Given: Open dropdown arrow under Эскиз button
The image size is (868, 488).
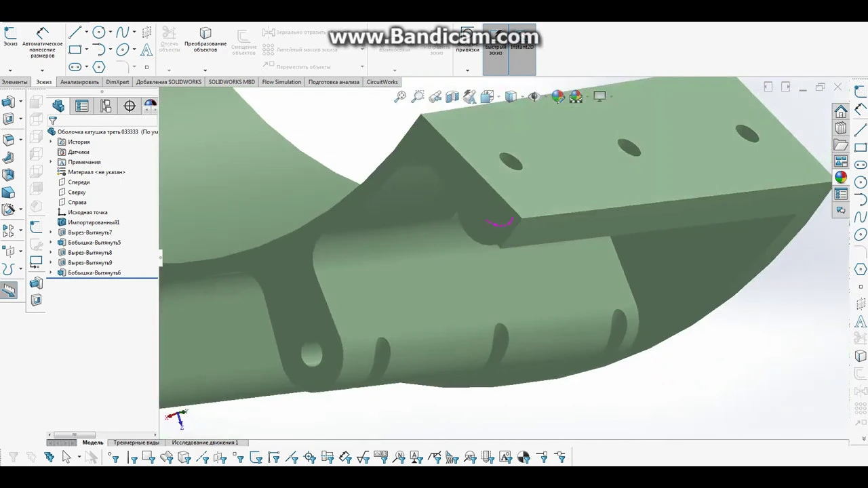Looking at the screenshot, I should [10, 70].
